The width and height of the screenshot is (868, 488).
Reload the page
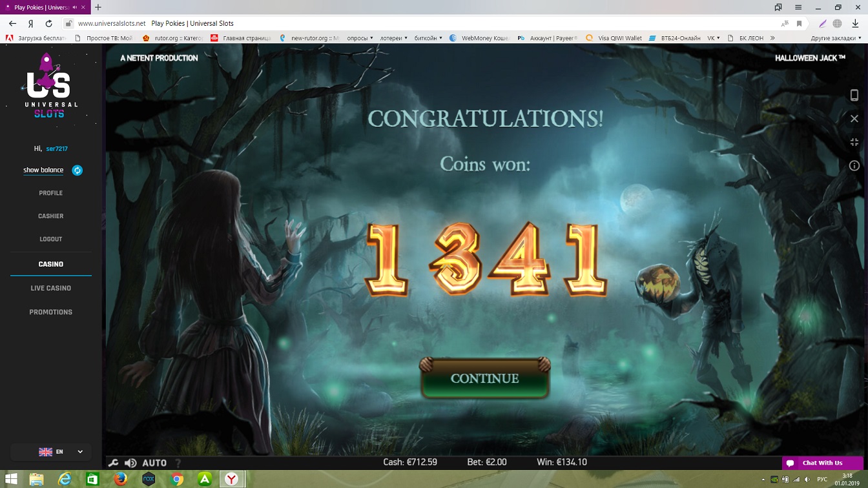coord(48,23)
